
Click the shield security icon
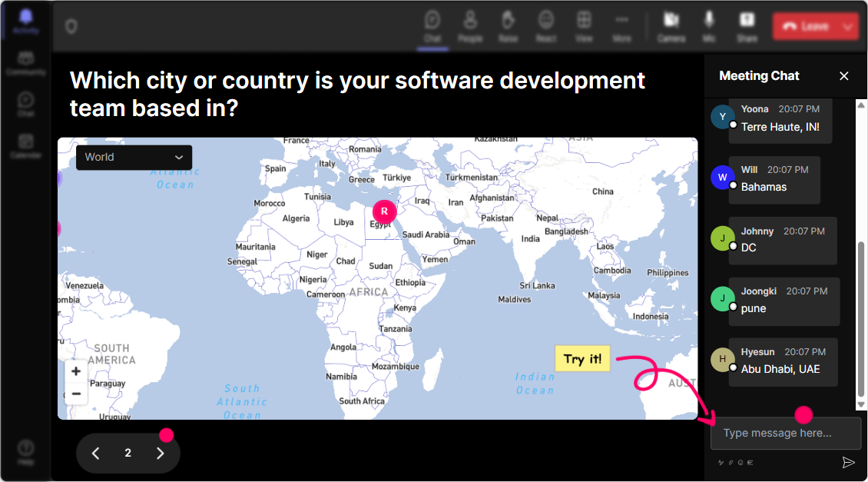click(x=71, y=27)
